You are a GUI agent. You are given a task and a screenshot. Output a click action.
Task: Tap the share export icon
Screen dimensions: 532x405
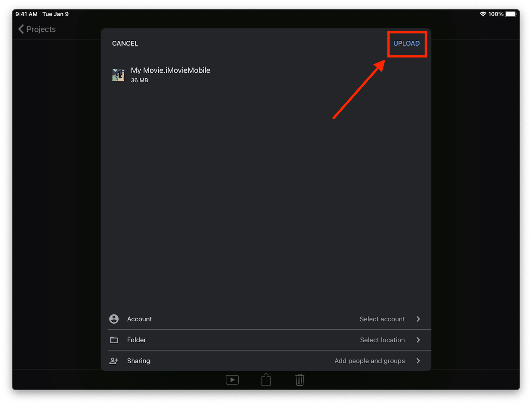(x=266, y=379)
